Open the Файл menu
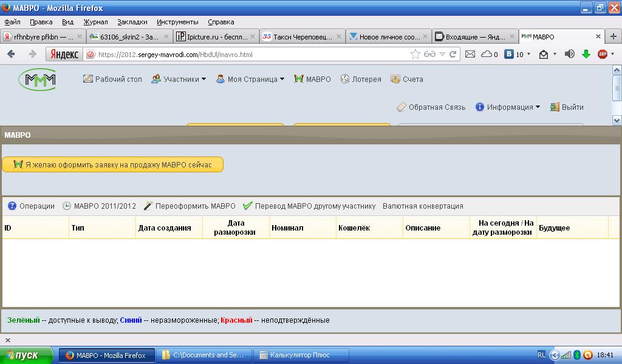 tap(12, 22)
